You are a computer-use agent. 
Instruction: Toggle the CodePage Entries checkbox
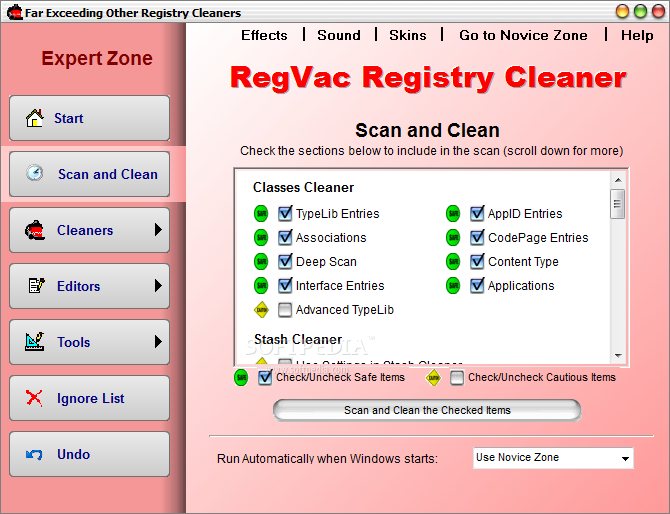pos(477,237)
